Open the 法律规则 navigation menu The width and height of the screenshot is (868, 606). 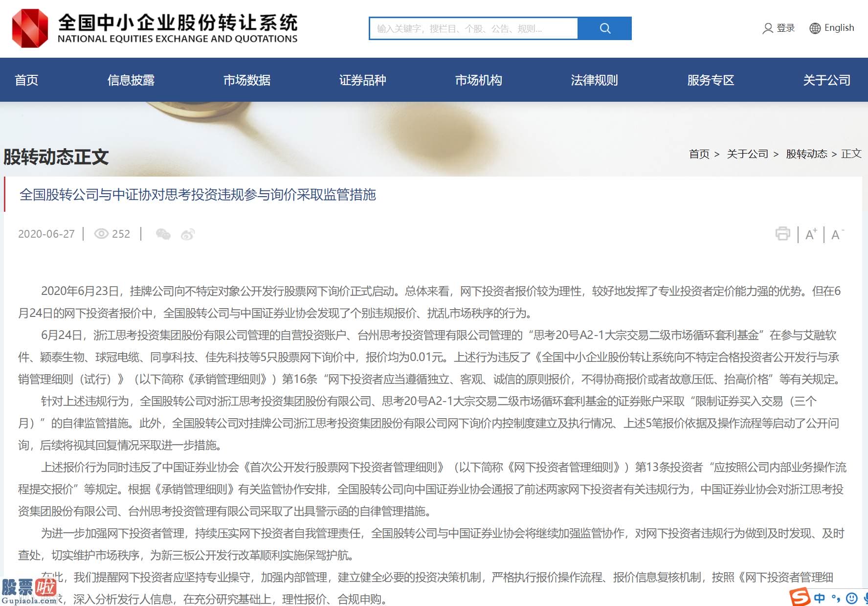pyautogui.click(x=595, y=80)
